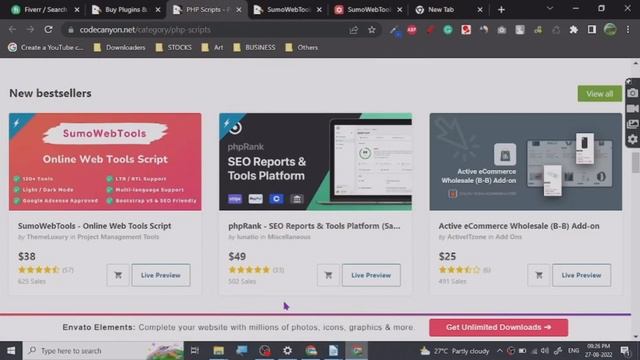This screenshot has width=640, height=360.
Task: Click the Active eCommerce Wholesale thumbnail
Action: point(526,162)
